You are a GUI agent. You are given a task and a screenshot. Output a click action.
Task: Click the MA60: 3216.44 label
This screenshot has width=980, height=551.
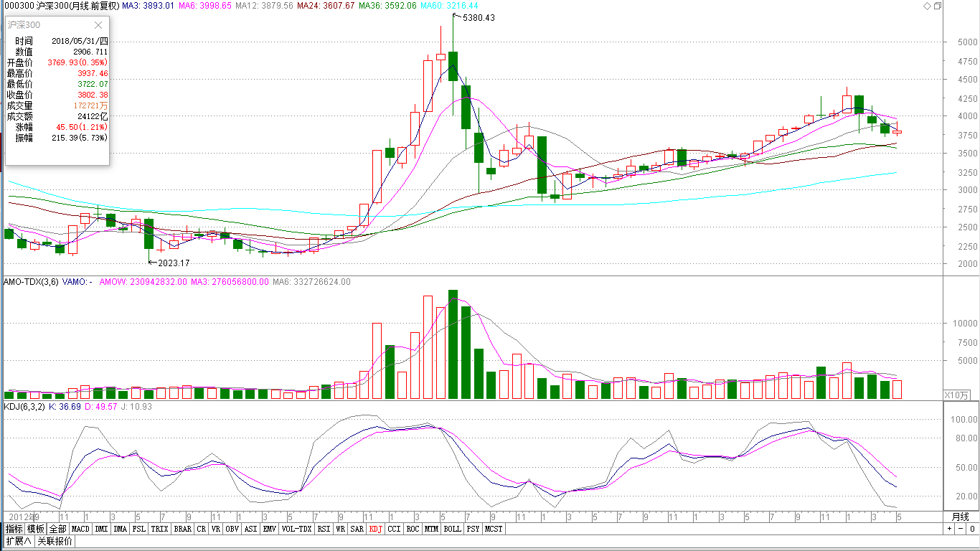pyautogui.click(x=450, y=6)
